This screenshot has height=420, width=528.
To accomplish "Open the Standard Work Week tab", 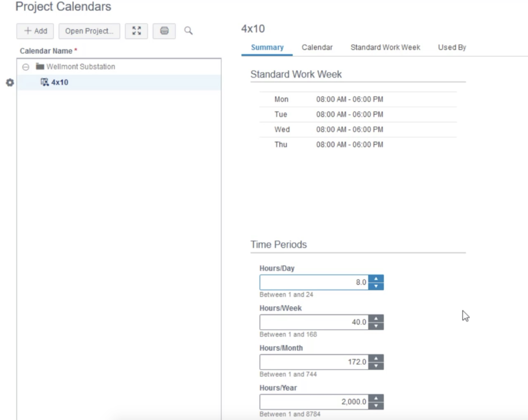I will pyautogui.click(x=385, y=47).
